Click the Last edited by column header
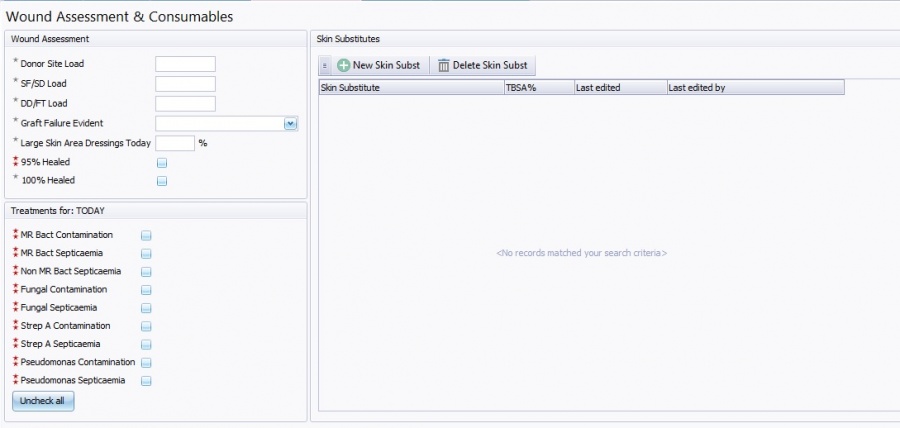This screenshot has height=428, width=900. (755, 88)
